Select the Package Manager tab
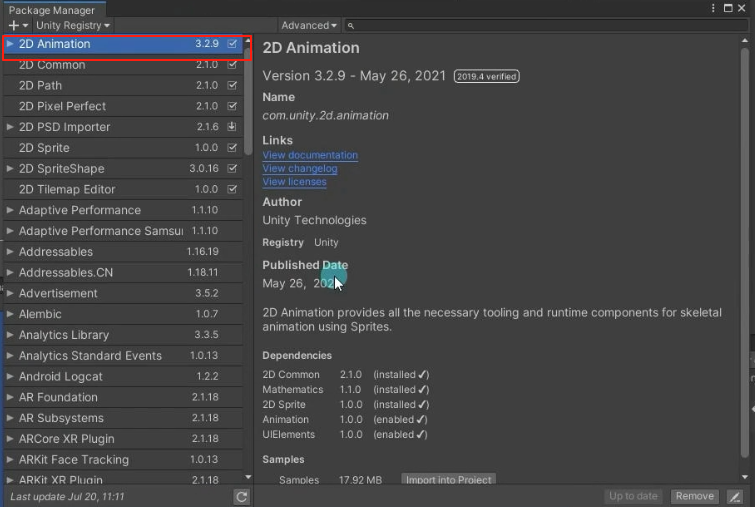This screenshot has width=755, height=507. 52,10
